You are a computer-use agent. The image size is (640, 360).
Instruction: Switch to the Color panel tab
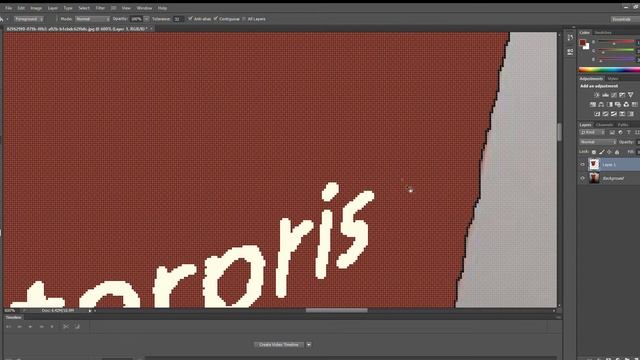[x=584, y=33]
